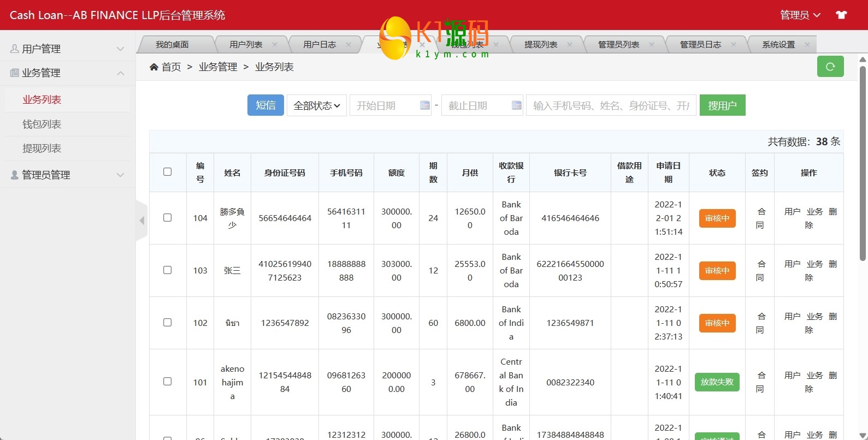Open the 管理员 account dropdown
The image size is (868, 440).
coord(800,15)
